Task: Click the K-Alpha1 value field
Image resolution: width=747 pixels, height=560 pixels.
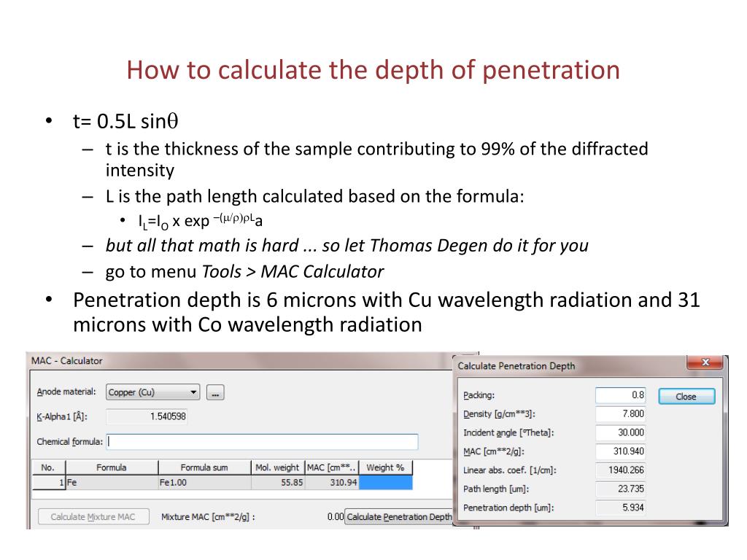Action: click(x=147, y=416)
